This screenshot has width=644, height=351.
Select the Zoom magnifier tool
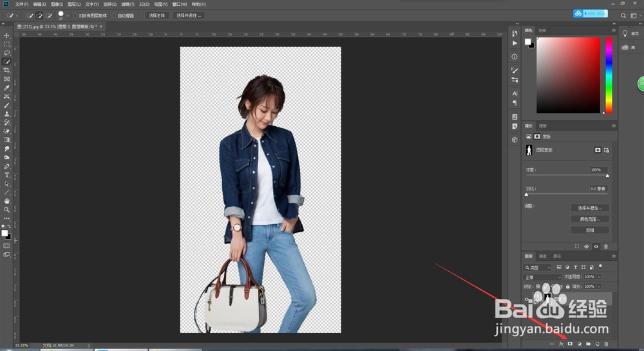pos(6,210)
